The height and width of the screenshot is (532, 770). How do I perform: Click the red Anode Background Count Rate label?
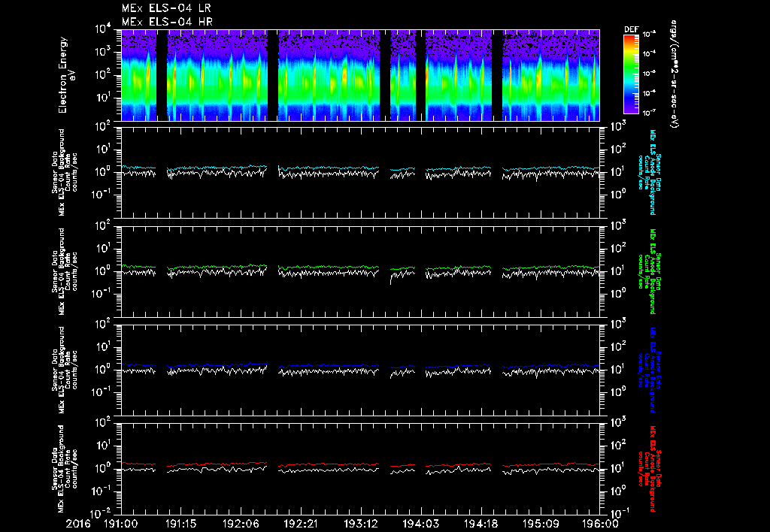coord(649,469)
